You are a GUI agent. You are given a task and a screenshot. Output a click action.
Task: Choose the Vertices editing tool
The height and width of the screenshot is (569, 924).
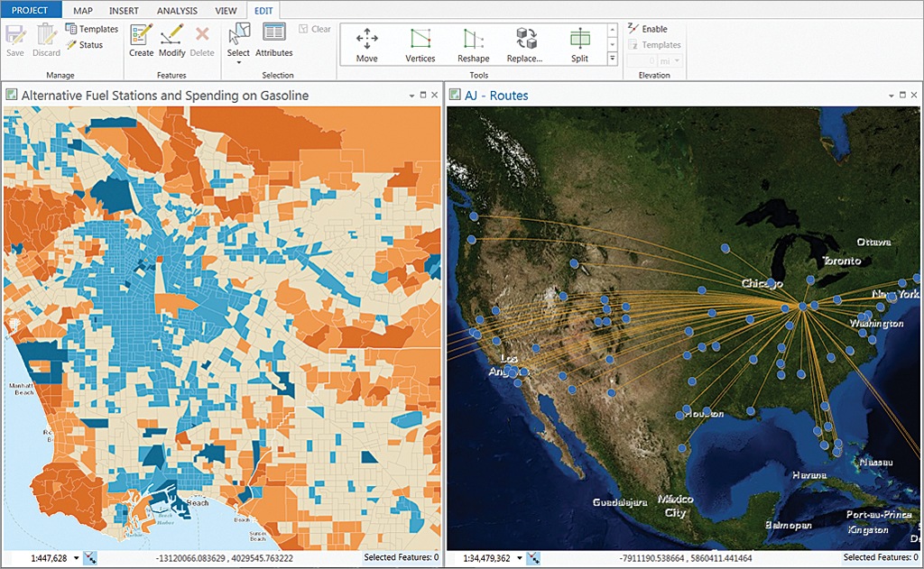(420, 45)
